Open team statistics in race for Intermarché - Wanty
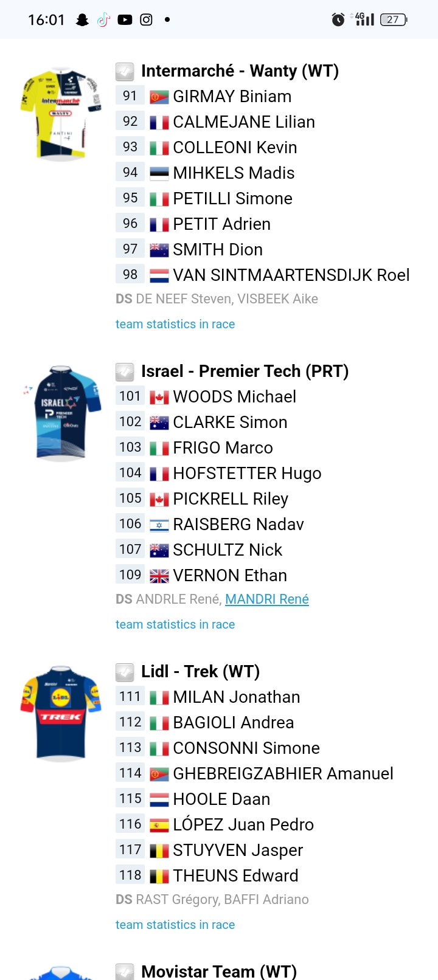 point(175,324)
